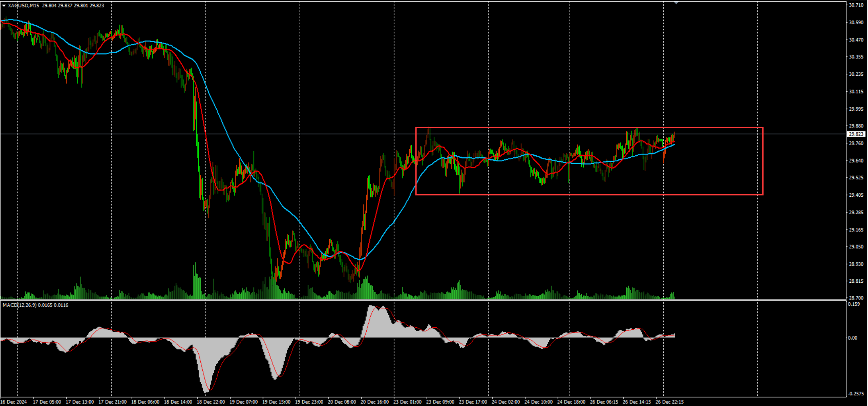
Task: Click the 20 Dec 16:00 time label
Action: pyautogui.click(x=374, y=402)
